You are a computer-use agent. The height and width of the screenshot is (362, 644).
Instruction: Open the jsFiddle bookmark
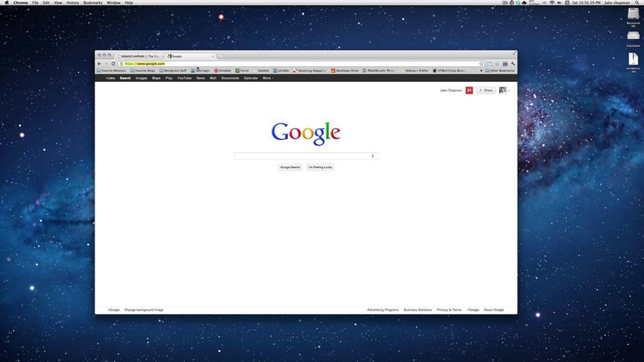281,71
